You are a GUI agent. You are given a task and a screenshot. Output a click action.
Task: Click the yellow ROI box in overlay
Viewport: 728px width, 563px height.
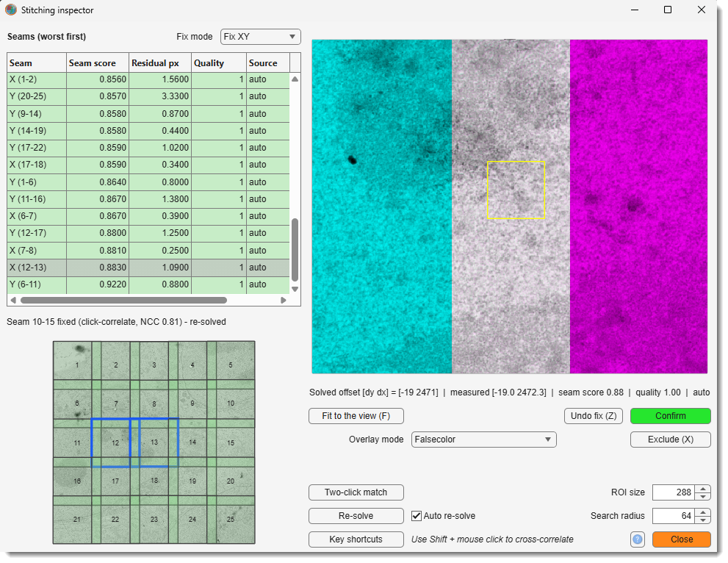[x=516, y=190]
